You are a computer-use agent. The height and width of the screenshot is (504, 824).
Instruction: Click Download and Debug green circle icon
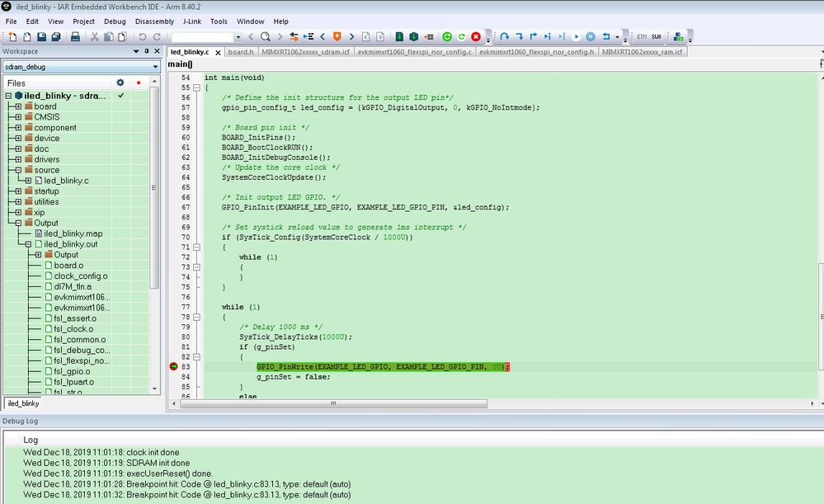coord(447,37)
